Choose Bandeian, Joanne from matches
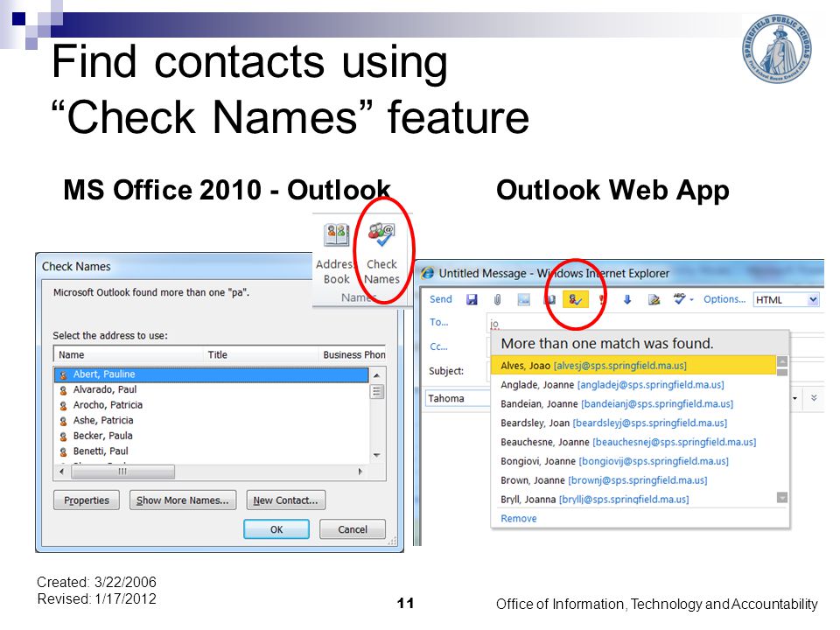Viewport: 840px width, 630px height. coord(633,404)
